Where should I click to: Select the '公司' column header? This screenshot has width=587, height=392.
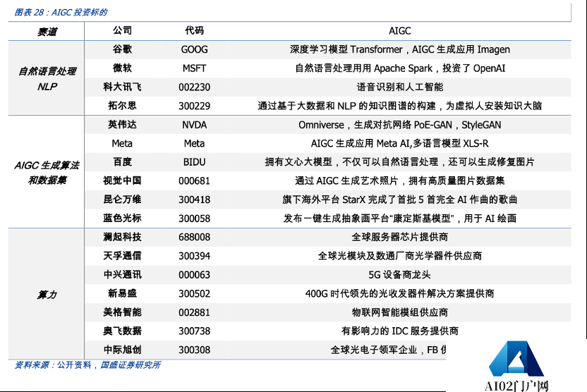pos(123,31)
